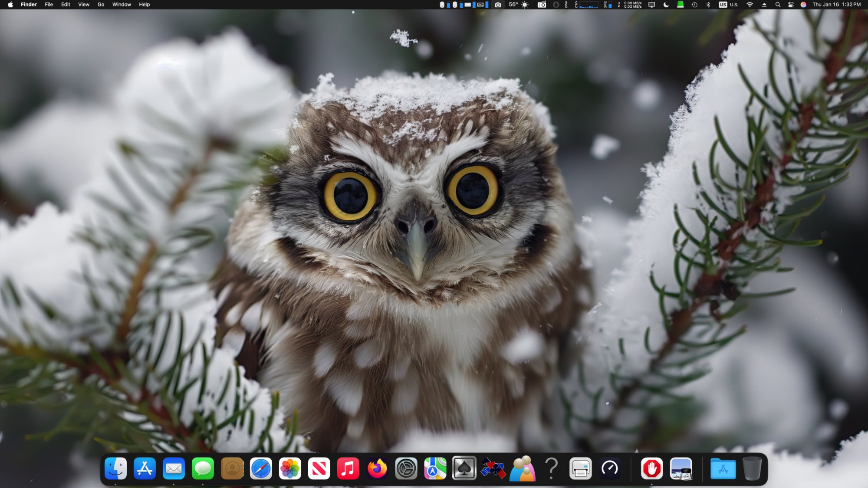Open Finder from the Dock
868x488 pixels.
[x=115, y=468]
